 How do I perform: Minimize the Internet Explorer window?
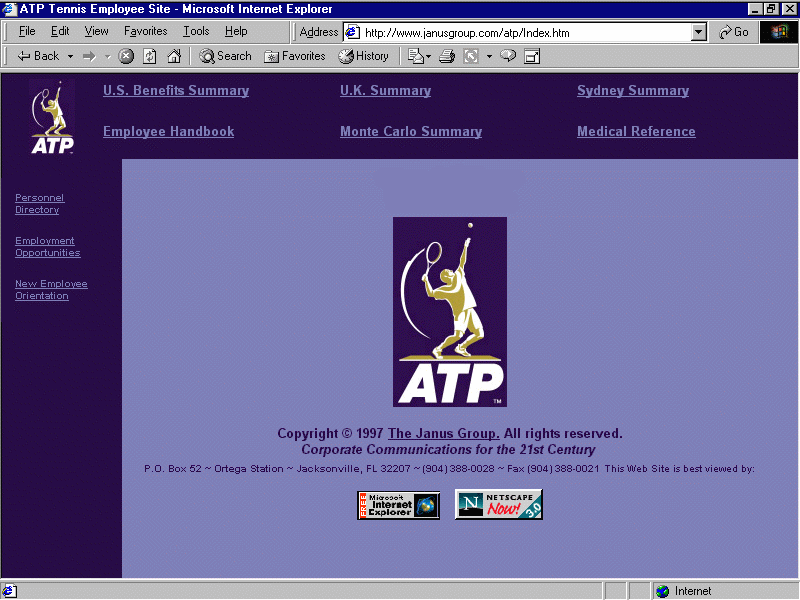pos(755,9)
